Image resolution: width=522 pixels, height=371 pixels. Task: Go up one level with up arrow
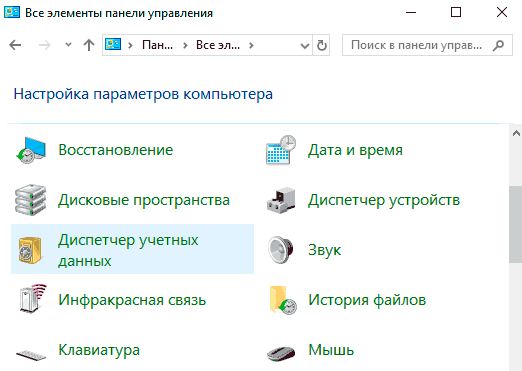coord(89,45)
